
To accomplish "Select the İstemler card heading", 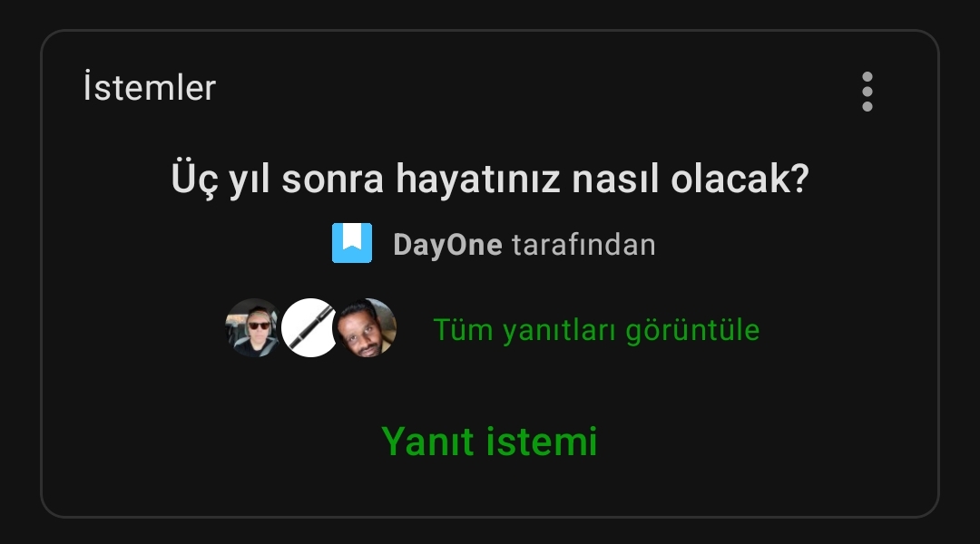I will 150,88.
